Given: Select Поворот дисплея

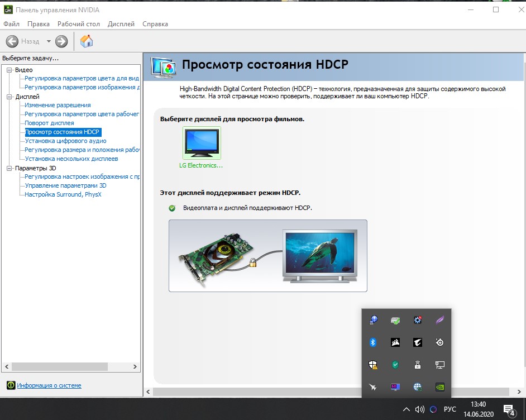Looking at the screenshot, I should point(49,123).
